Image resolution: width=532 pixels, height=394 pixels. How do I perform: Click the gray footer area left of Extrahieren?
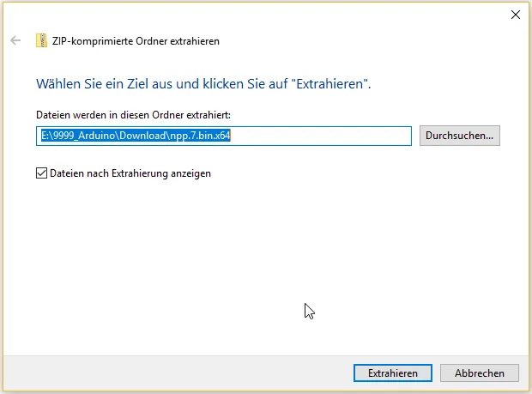(x=172, y=373)
